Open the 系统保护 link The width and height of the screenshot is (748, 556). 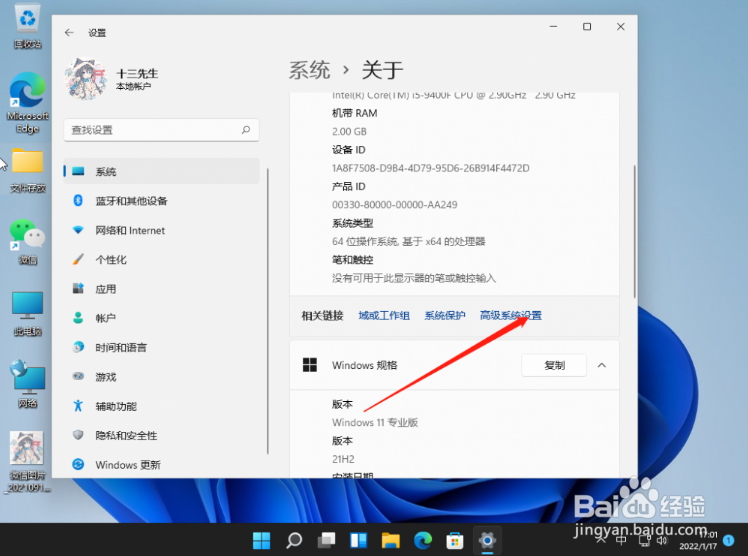point(445,316)
